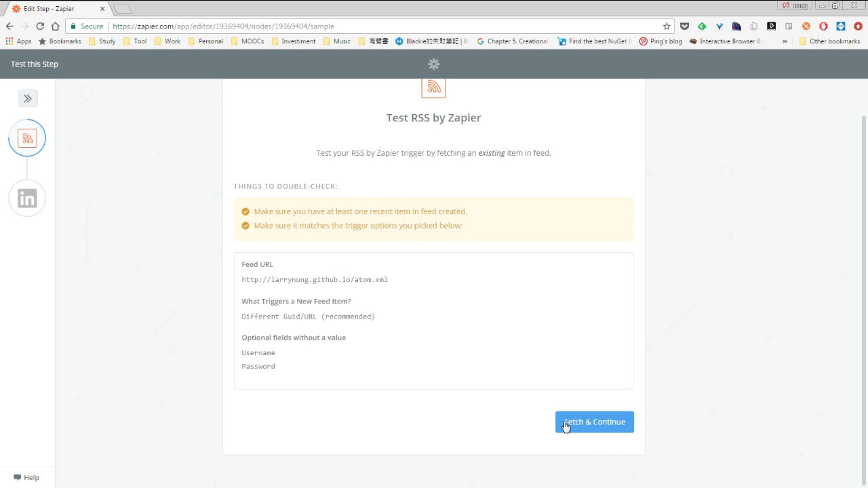Click Fetch & Continue button
The height and width of the screenshot is (488, 868).
595,422
